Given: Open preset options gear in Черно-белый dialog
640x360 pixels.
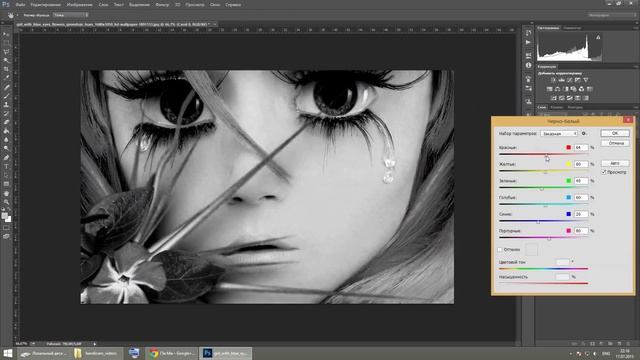Looking at the screenshot, I should [x=584, y=133].
